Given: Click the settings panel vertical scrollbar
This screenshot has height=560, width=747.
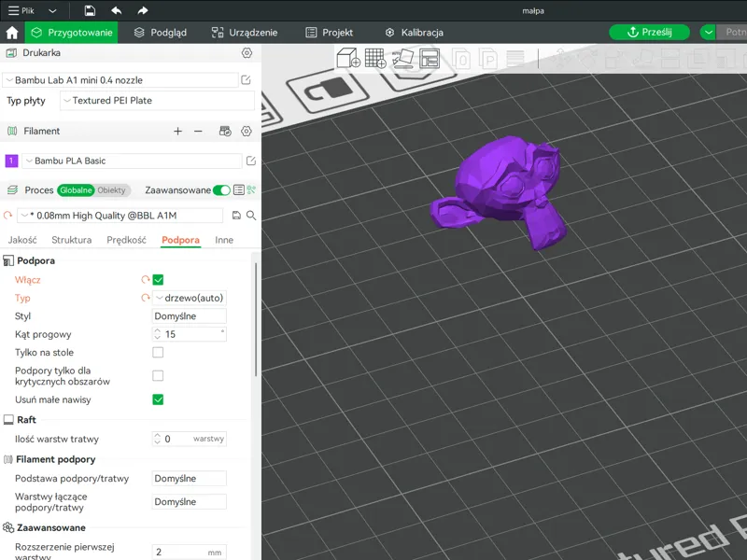Looking at the screenshot, I should 256,319.
